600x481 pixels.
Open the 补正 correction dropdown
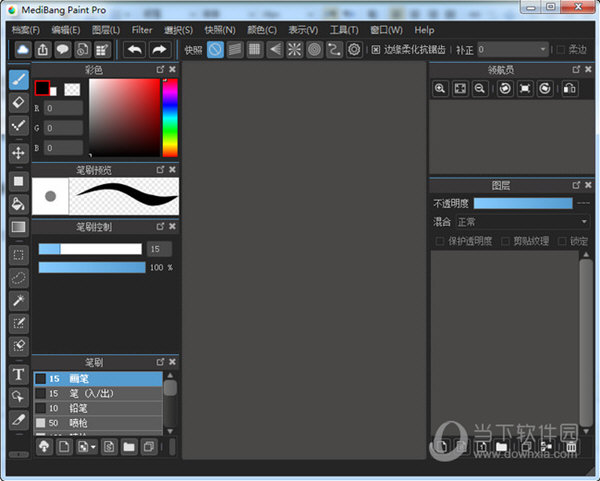pos(513,50)
